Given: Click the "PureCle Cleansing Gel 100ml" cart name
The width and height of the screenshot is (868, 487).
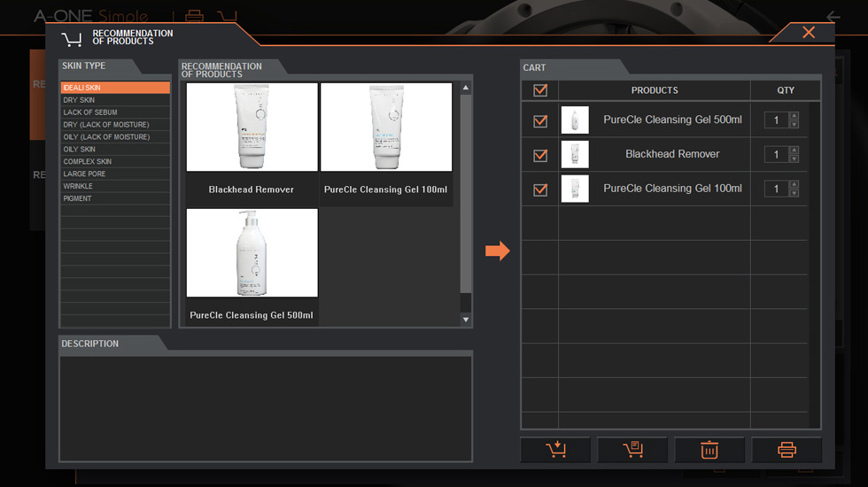Looking at the screenshot, I should point(672,188).
